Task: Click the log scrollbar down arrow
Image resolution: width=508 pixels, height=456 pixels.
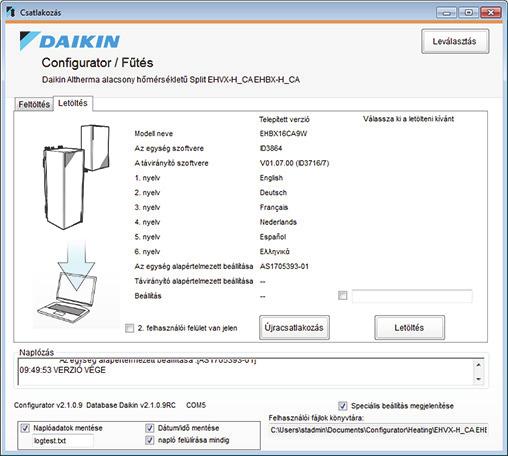Action: coord(478,379)
